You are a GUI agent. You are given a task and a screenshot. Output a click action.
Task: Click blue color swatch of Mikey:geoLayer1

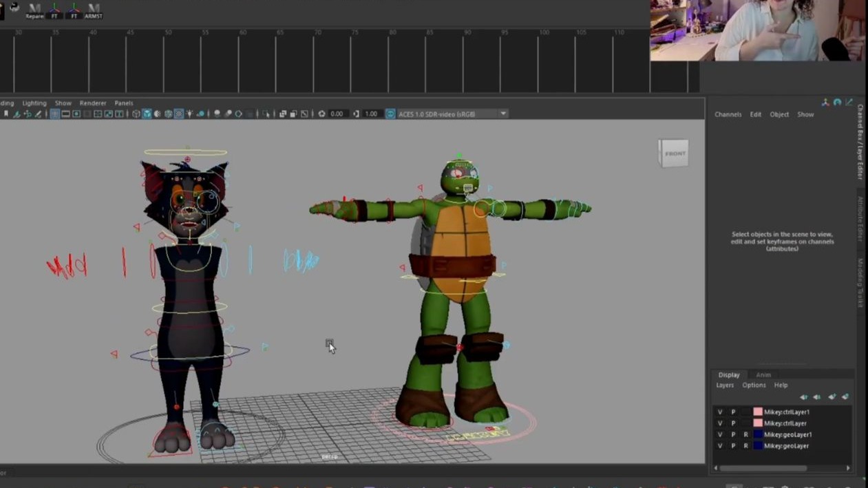pos(758,434)
